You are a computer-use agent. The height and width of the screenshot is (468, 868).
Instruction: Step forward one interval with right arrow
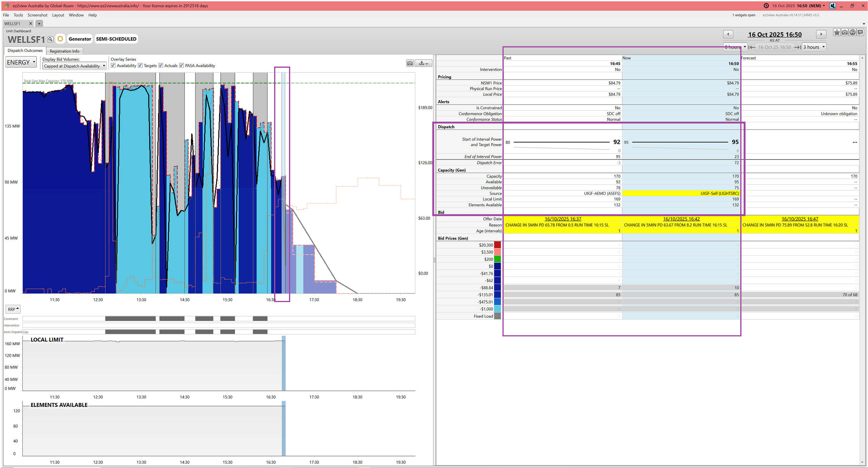tap(821, 34)
